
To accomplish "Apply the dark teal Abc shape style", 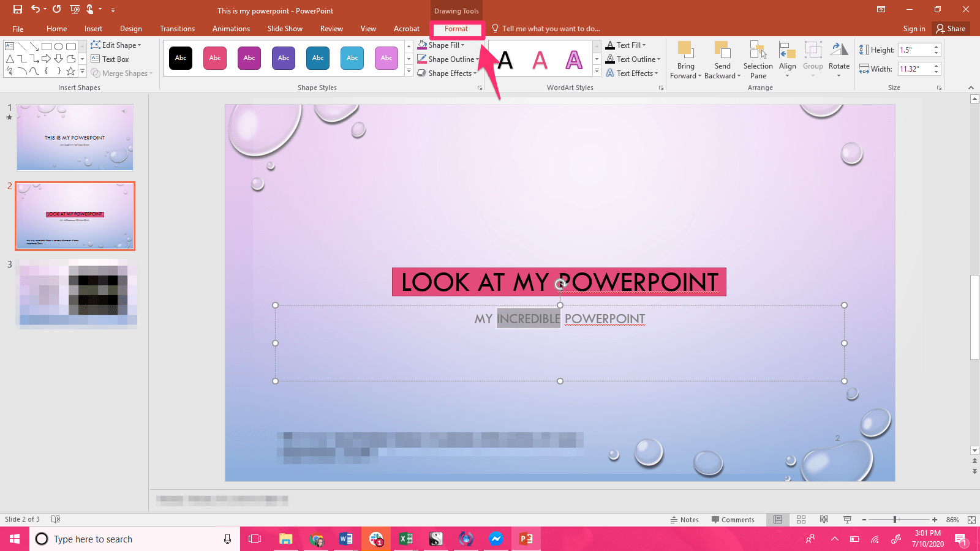I will click(318, 58).
